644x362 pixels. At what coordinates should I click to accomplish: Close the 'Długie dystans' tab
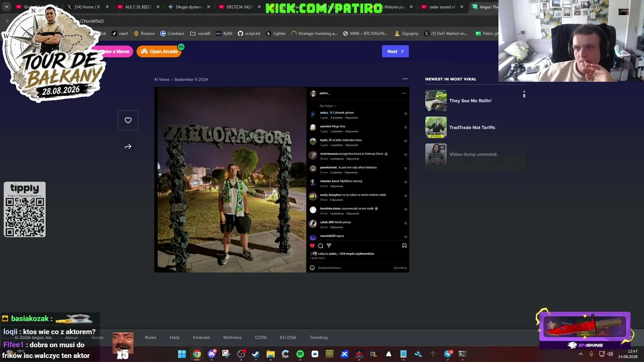tap(209, 7)
